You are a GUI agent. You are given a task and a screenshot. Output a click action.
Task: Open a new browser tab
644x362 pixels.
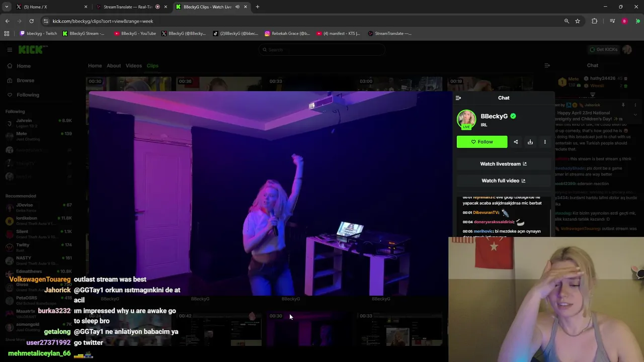click(258, 7)
